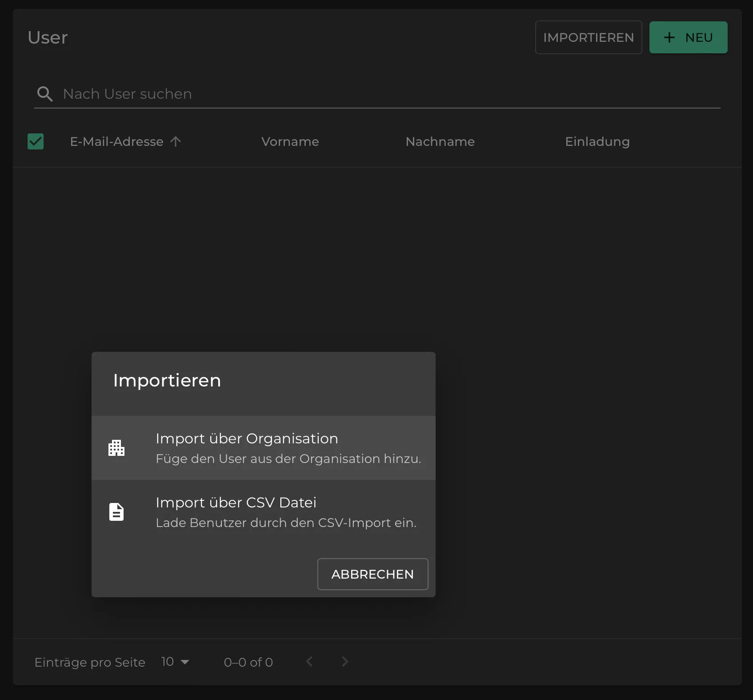Focus the 'Nach User suchen' search field

pyautogui.click(x=377, y=94)
